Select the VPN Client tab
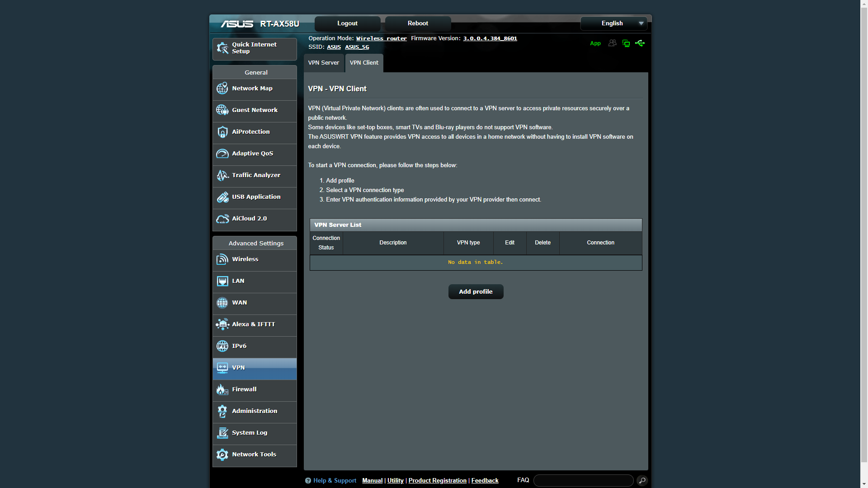This screenshot has width=868, height=488. pos(364,63)
